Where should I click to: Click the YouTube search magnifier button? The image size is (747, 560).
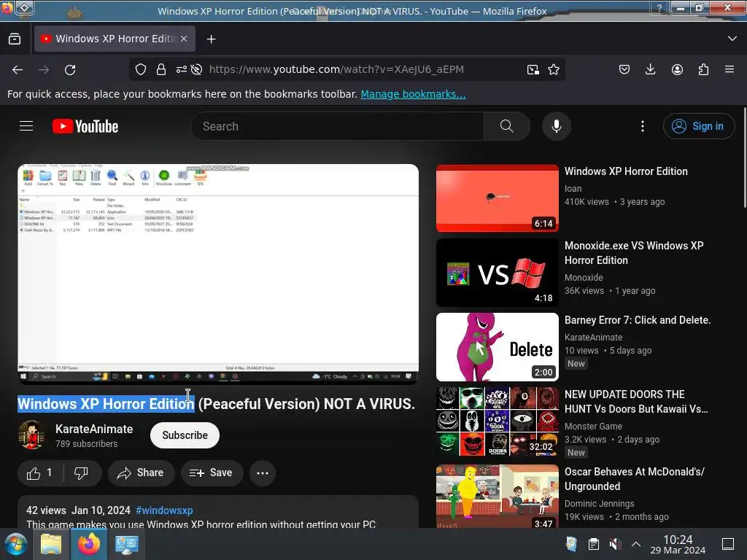click(x=507, y=126)
